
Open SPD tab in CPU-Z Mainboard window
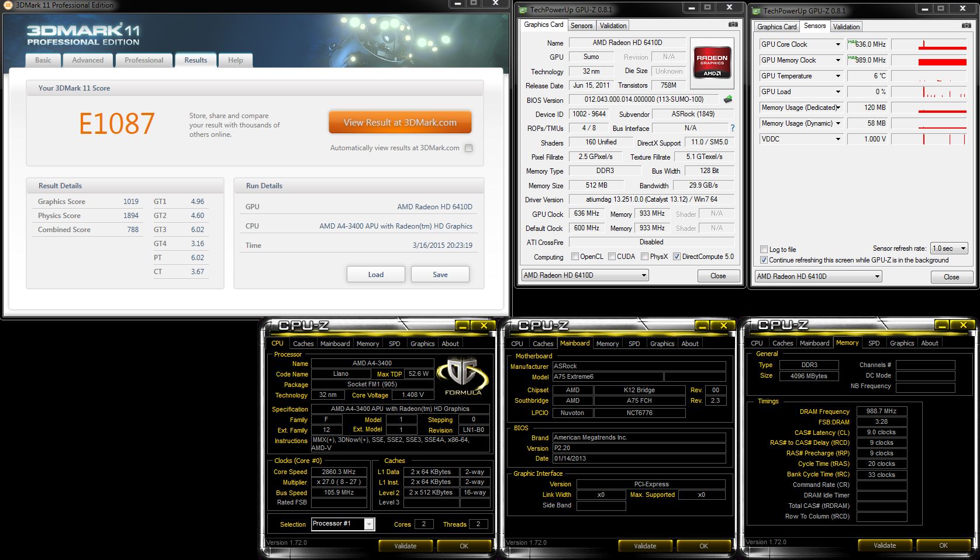click(634, 344)
